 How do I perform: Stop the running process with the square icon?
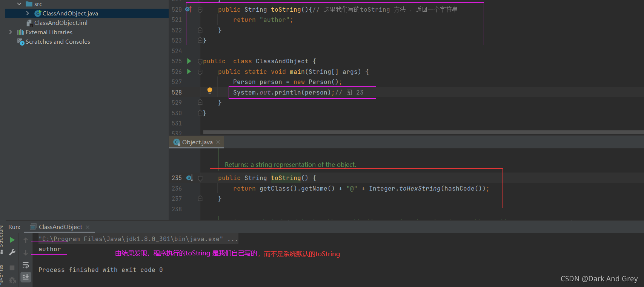point(12,268)
